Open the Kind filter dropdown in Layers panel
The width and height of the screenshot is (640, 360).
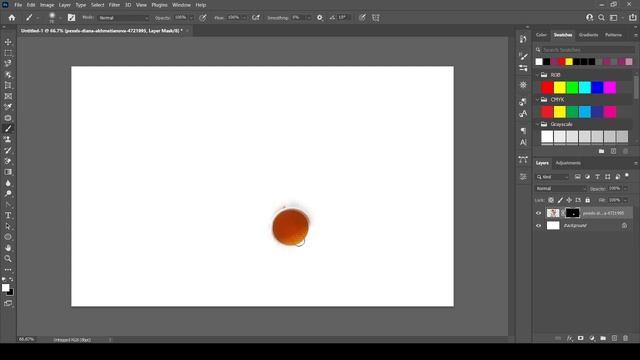tap(553, 177)
